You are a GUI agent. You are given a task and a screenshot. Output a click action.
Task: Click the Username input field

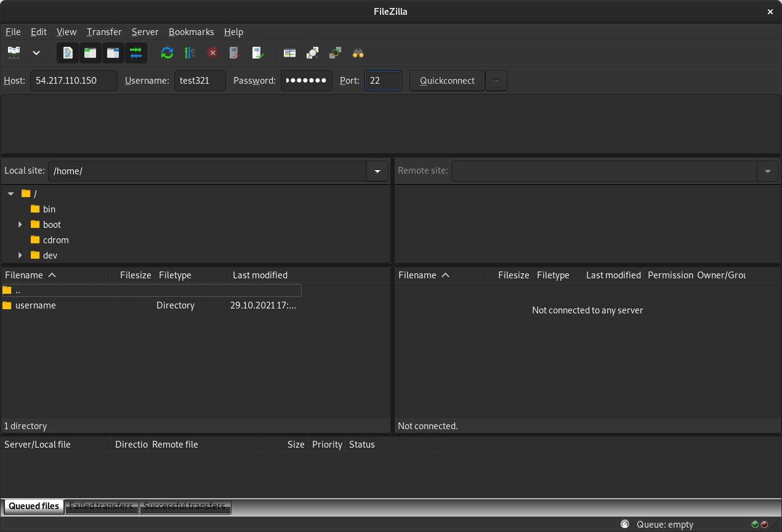pyautogui.click(x=200, y=81)
